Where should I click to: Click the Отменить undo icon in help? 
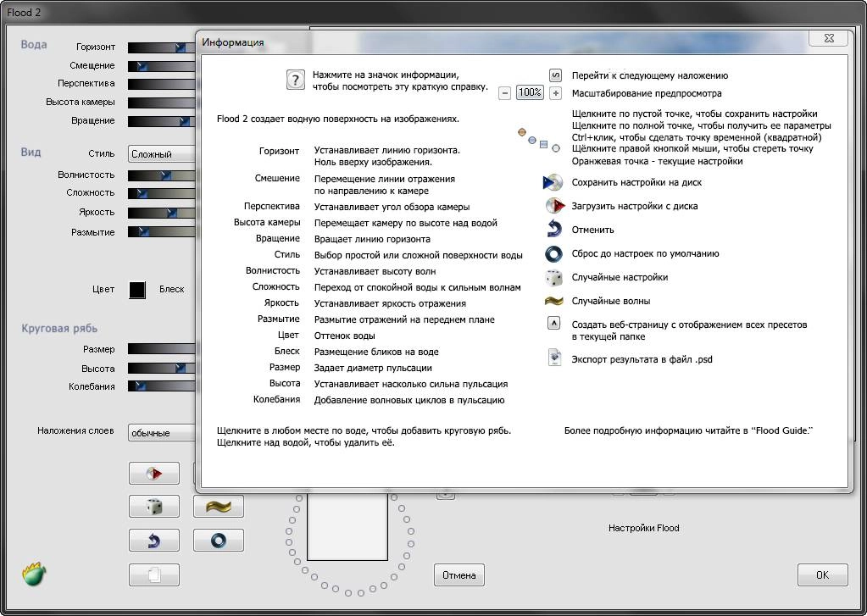[x=553, y=229]
